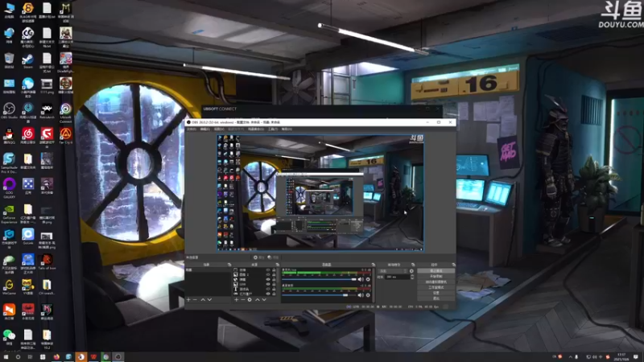
Task: Mute the 麦克风/Aux speaker icon
Action: [361, 279]
